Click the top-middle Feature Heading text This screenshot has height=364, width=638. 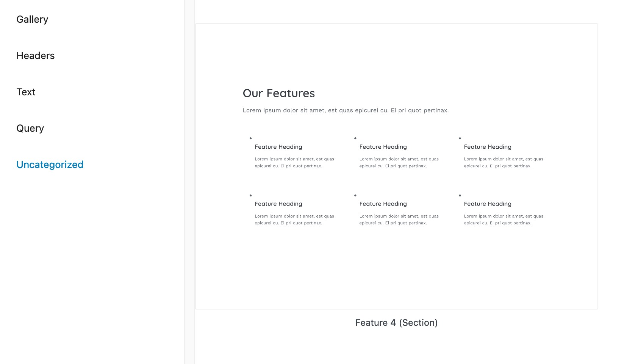pyautogui.click(x=383, y=147)
